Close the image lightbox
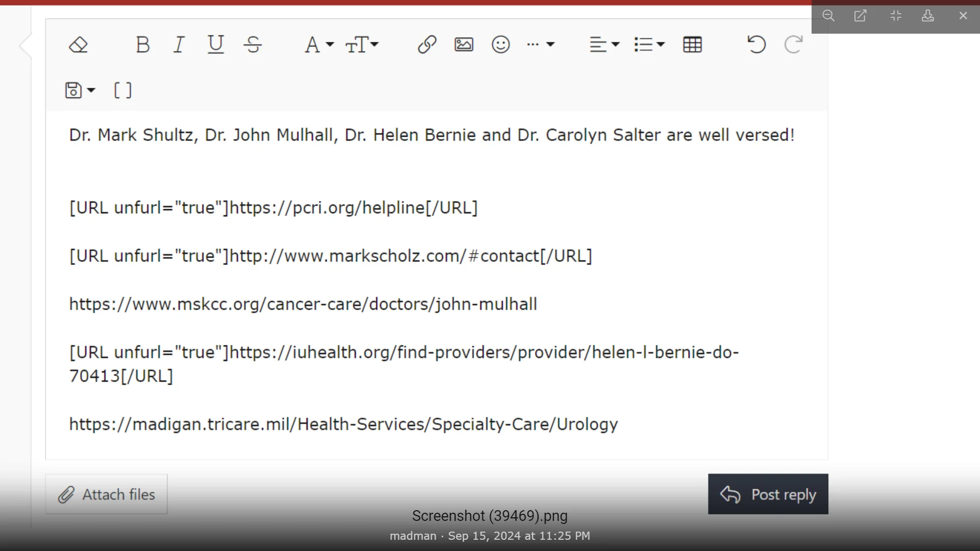980x551 pixels. pyautogui.click(x=963, y=16)
